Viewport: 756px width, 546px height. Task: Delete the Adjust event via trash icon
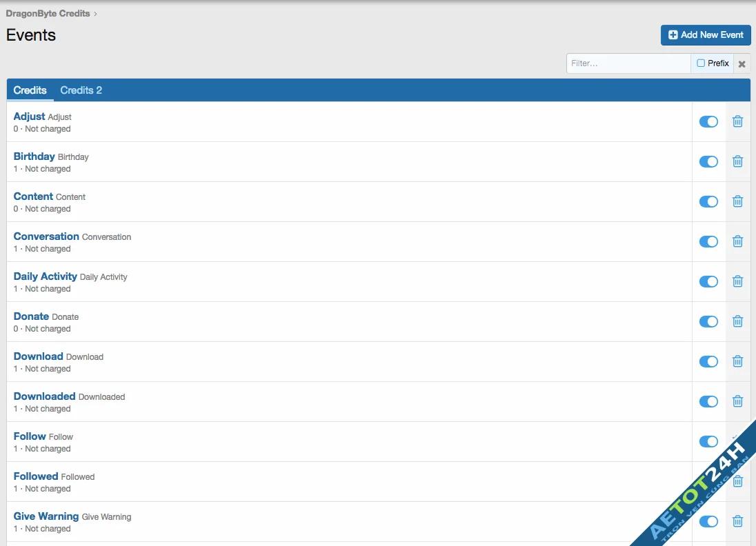(737, 121)
